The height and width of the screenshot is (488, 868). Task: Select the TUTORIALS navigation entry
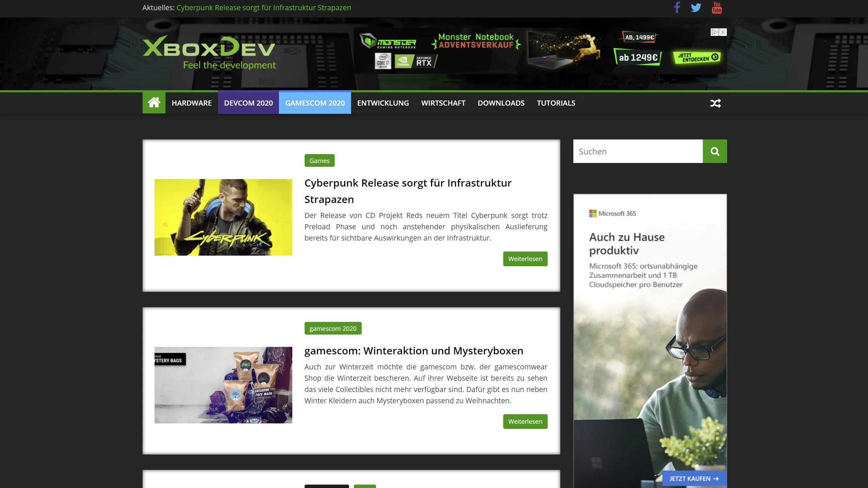556,103
